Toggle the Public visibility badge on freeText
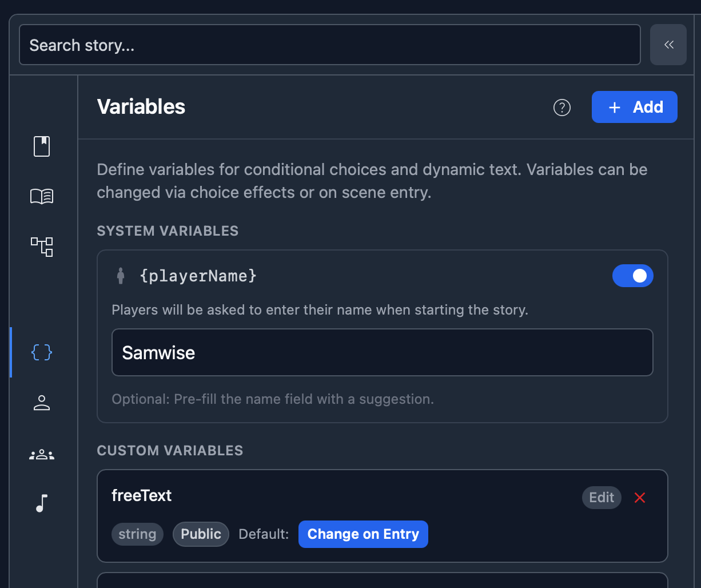Screen dimensions: 701x588 coord(201,534)
